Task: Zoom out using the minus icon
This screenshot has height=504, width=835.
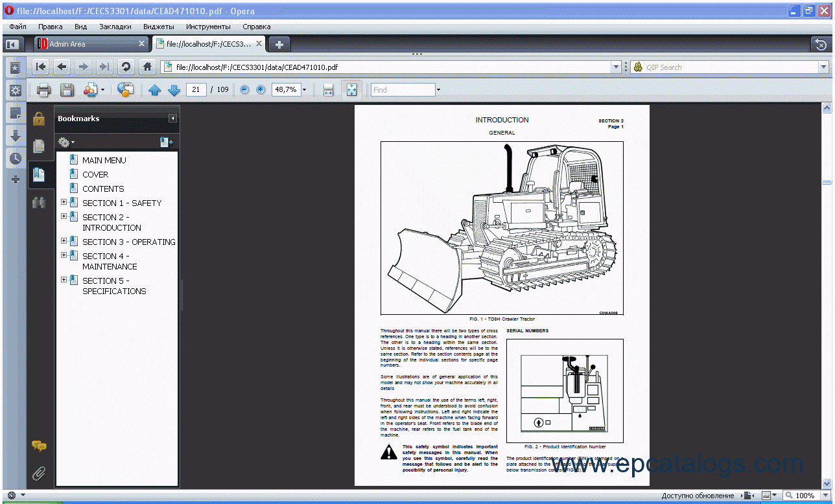Action: click(x=244, y=90)
